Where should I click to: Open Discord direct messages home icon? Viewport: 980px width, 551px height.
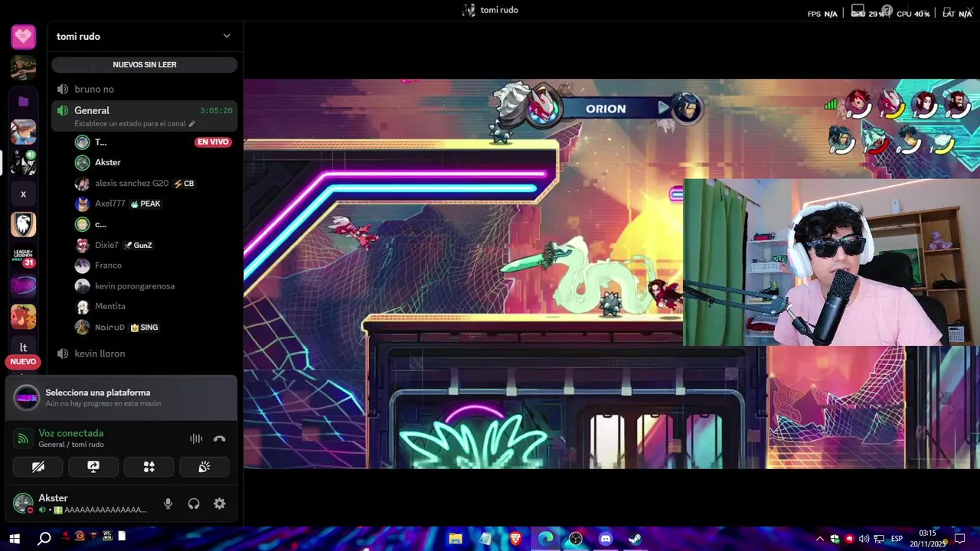(23, 36)
